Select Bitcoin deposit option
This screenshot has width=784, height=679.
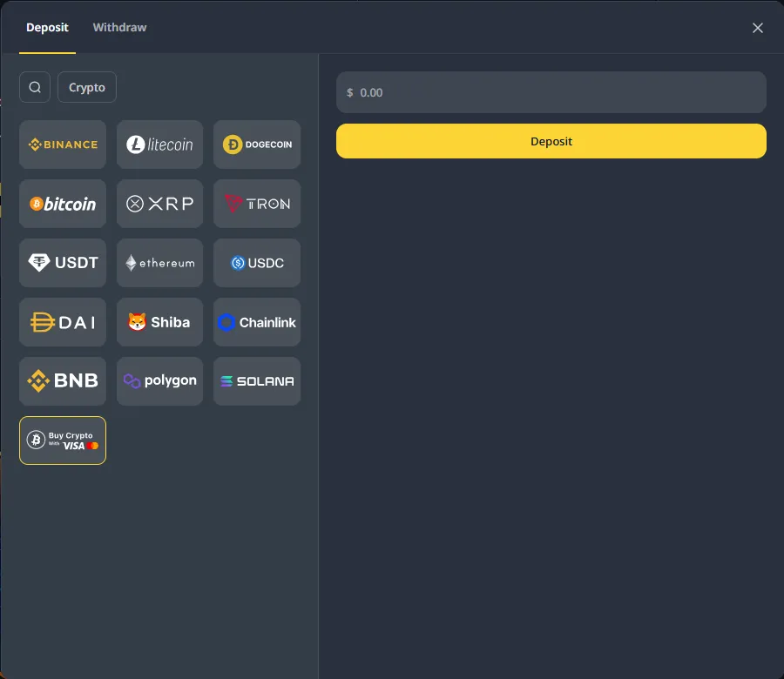pos(63,204)
